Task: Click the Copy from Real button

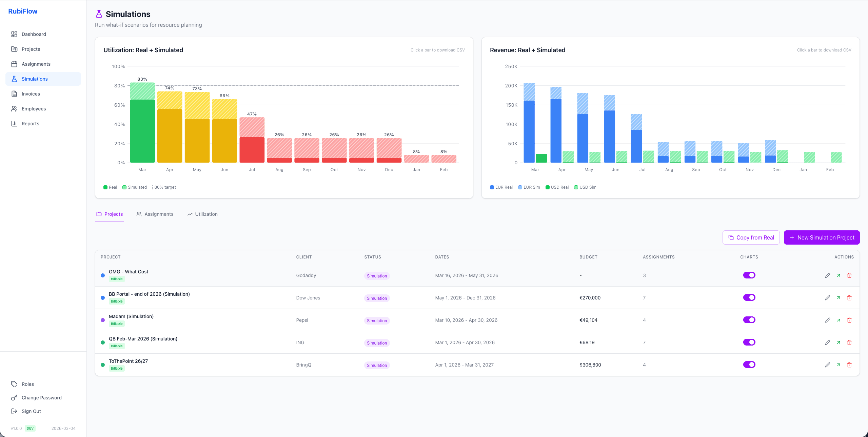Action: click(751, 237)
